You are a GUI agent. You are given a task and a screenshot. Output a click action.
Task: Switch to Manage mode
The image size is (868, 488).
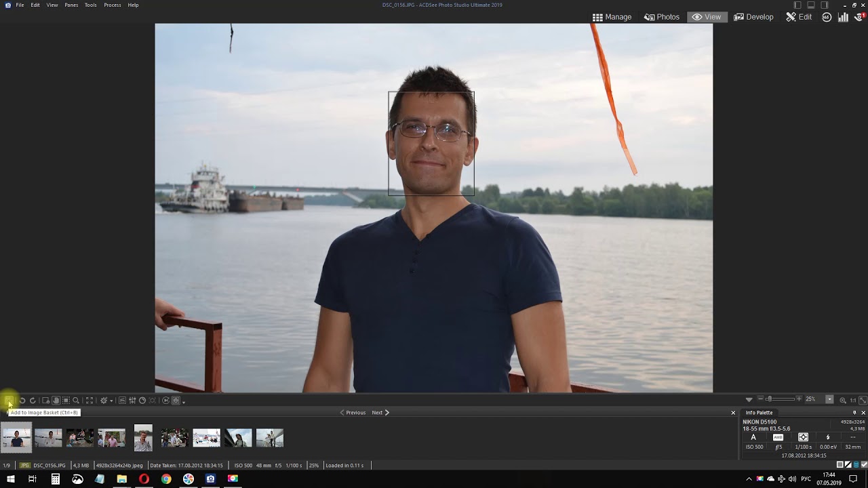612,17
